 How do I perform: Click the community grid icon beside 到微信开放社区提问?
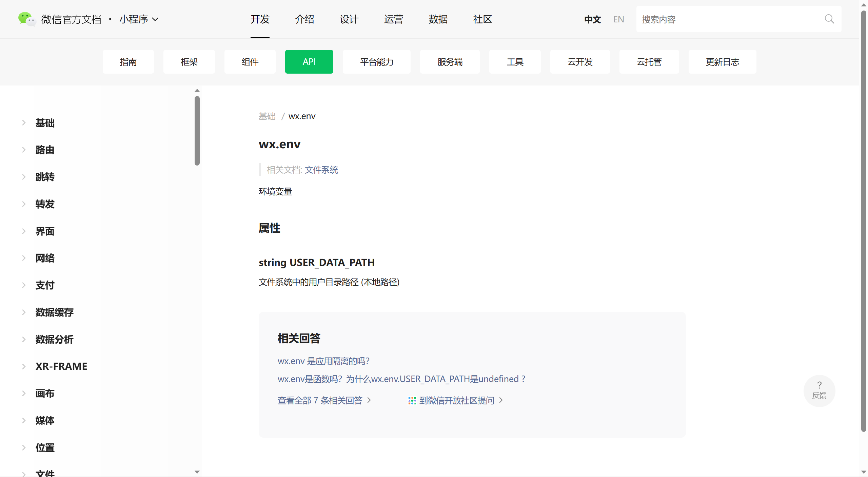412,400
